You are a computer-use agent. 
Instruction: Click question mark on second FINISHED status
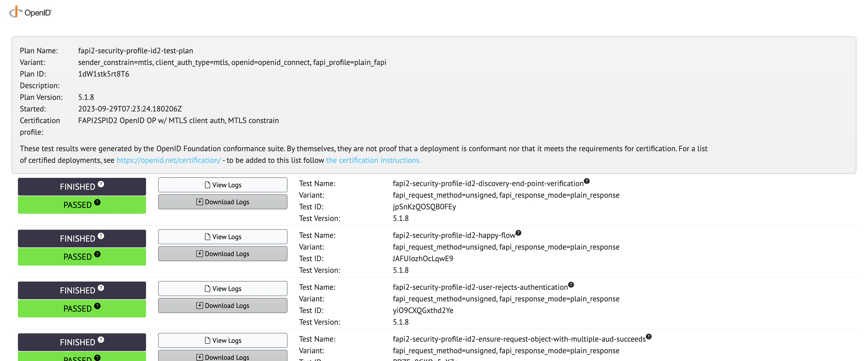[x=101, y=236]
